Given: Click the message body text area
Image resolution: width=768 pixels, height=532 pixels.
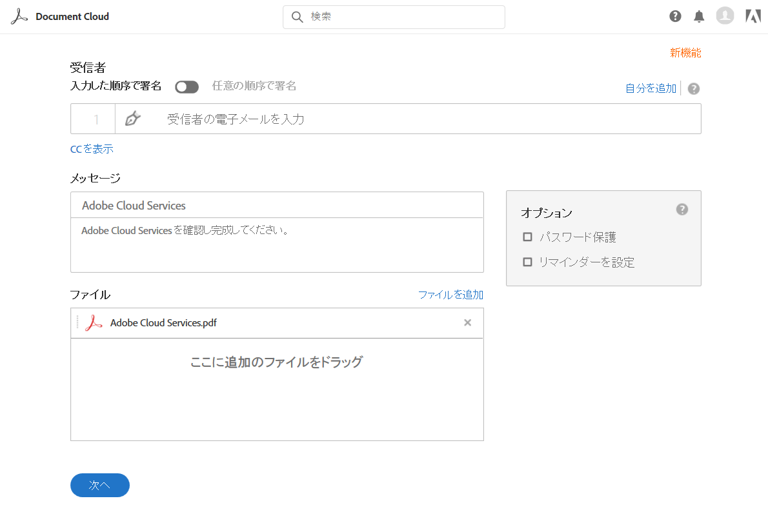Looking at the screenshot, I should pyautogui.click(x=278, y=245).
